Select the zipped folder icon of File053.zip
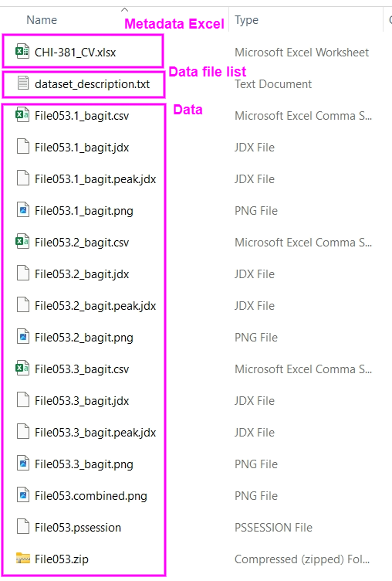The height and width of the screenshot is (581, 392). pyautogui.click(x=23, y=558)
